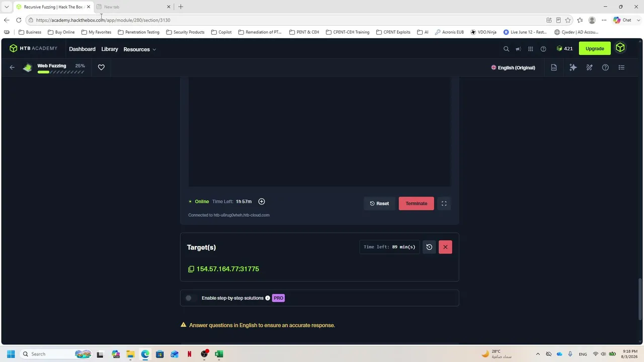Click the Time left 89 min(s) text
This screenshot has height=362, width=644.
coord(389,247)
